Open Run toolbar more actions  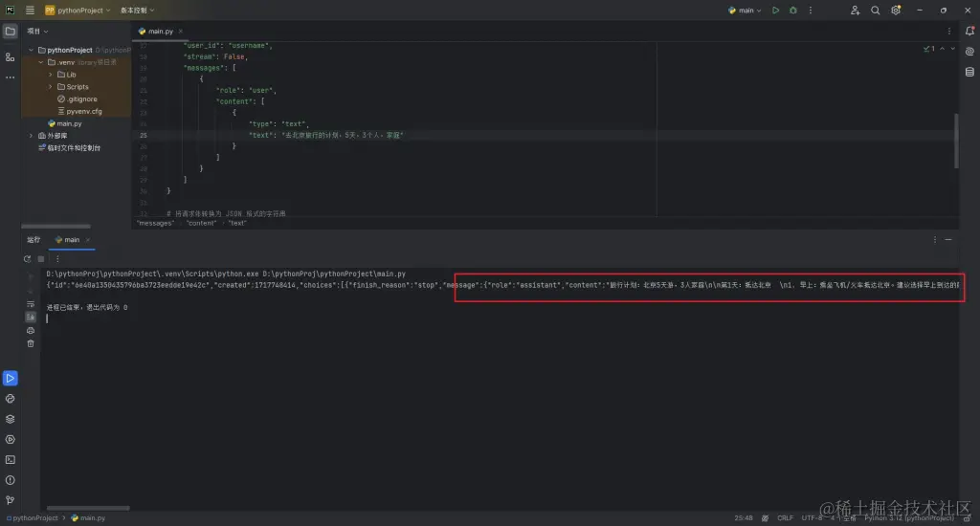pos(57,258)
